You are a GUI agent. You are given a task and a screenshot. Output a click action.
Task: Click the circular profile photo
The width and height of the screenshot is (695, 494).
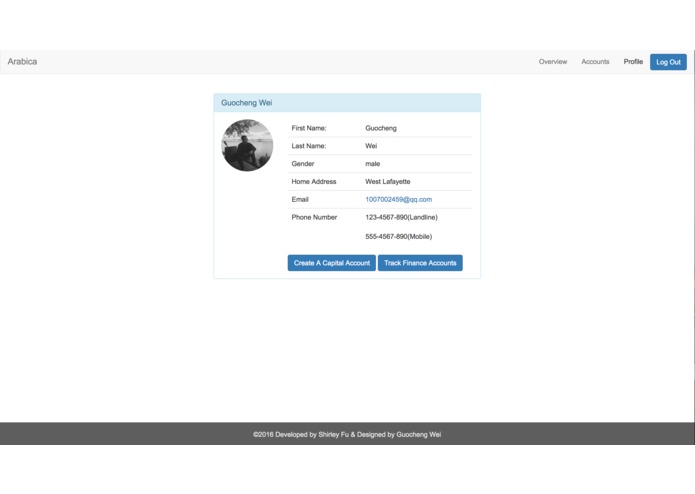[x=247, y=145]
